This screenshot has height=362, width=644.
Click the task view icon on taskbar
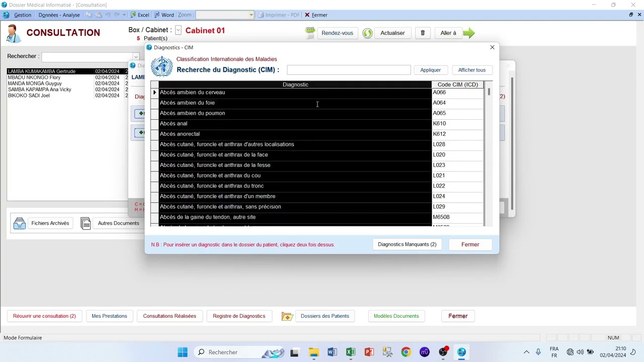pos(294,352)
